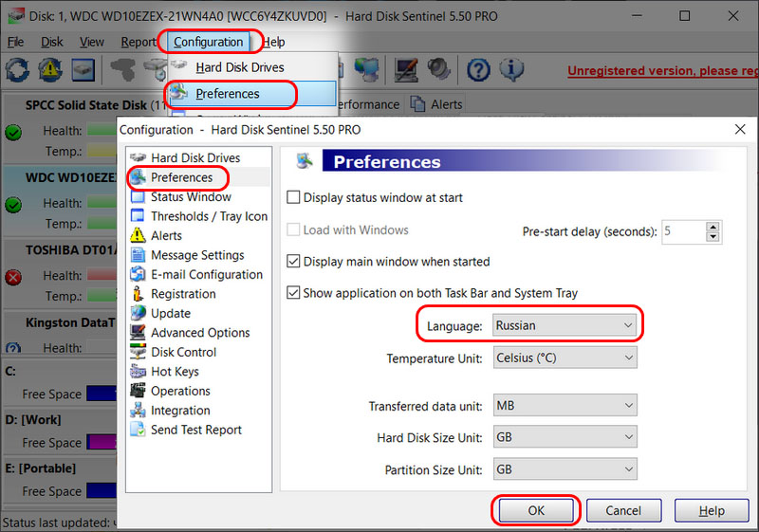
Task: Select the TOSHIBA DT01 disk entry
Action: (60, 274)
